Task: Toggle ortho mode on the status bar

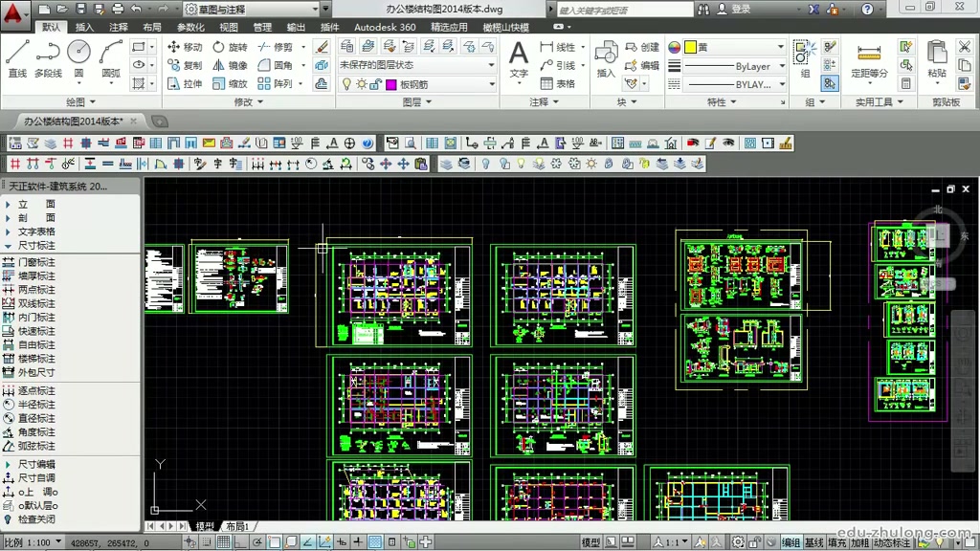Action: (x=239, y=540)
